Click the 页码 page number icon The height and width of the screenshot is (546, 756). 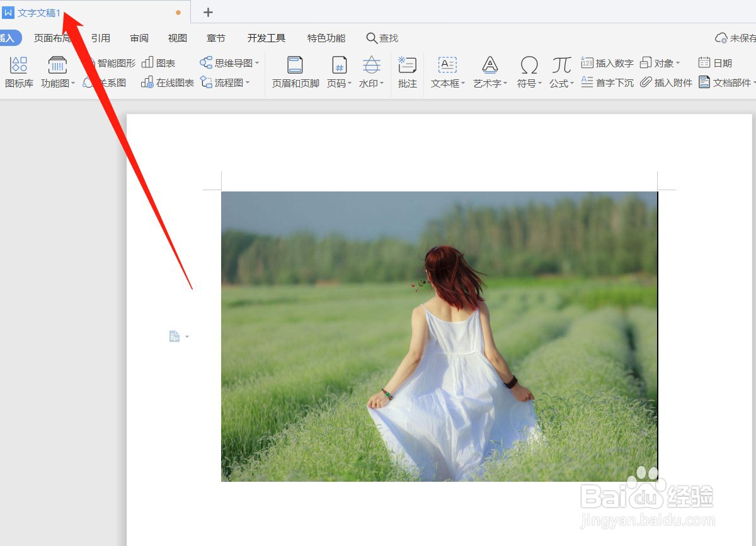(340, 65)
